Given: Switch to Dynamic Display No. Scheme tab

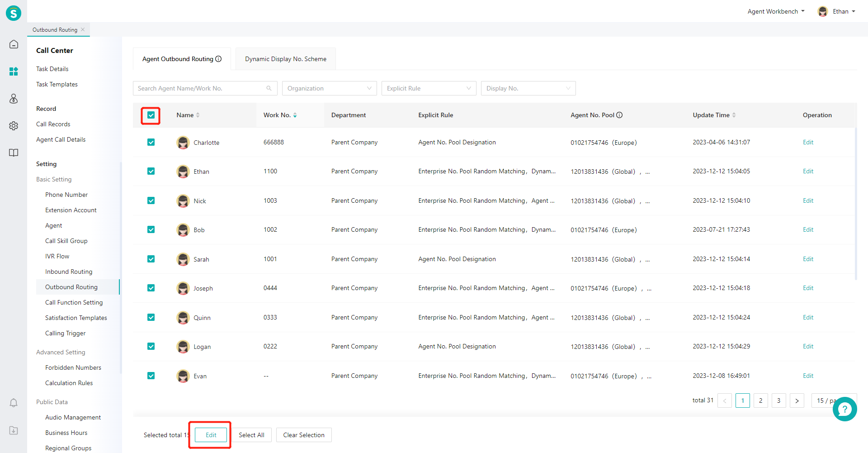Looking at the screenshot, I should tap(286, 59).
